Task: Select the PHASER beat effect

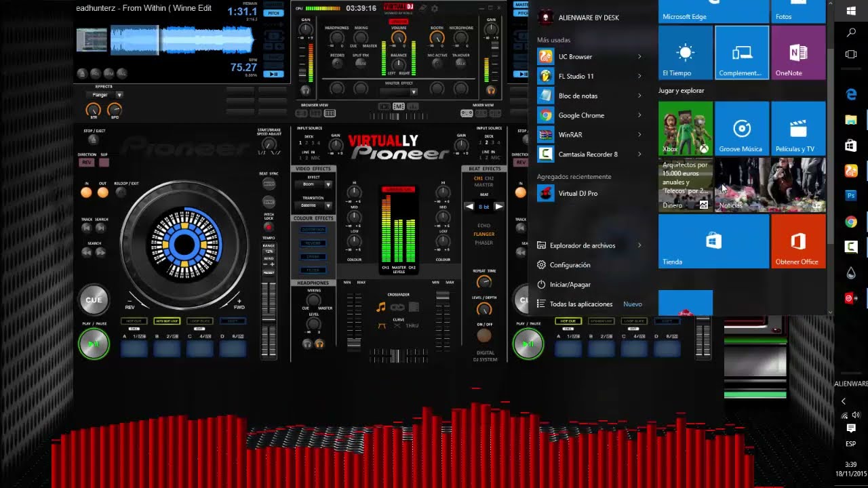Action: [484, 243]
